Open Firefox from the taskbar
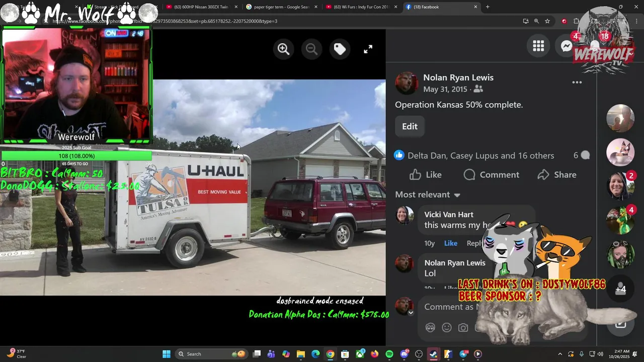Viewport: 644px width, 362px height. pyautogui.click(x=374, y=354)
